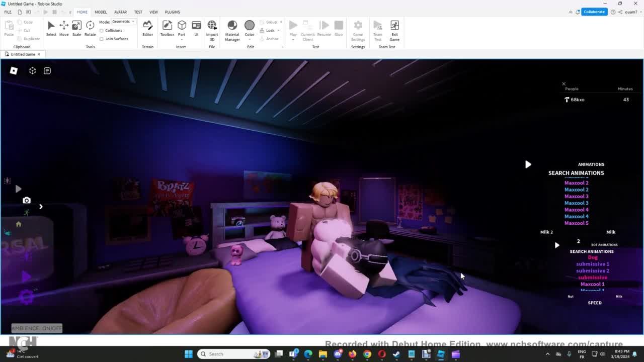Image resolution: width=644 pixels, height=362 pixels.
Task: Switch to the MODEL ribbon tab
Action: 101,12
